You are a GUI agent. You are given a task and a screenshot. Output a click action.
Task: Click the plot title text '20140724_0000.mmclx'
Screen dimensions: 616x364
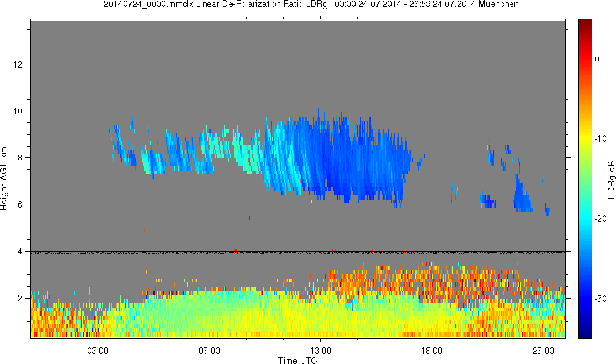click(149, 4)
